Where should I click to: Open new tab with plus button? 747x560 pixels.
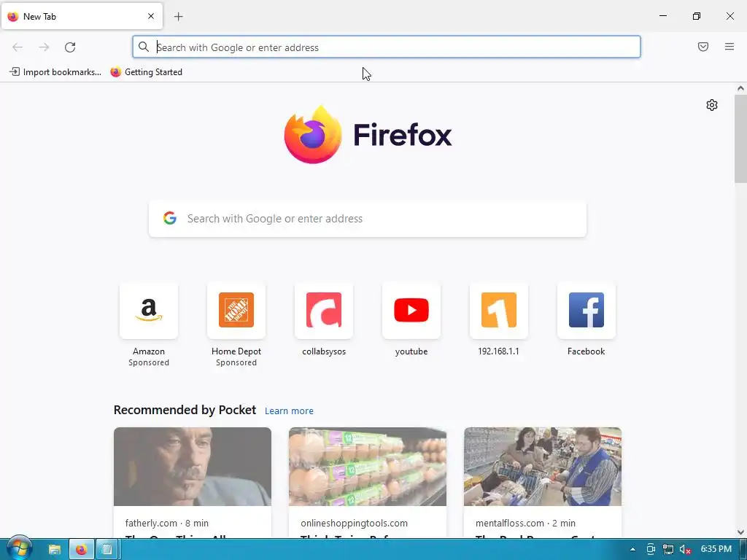point(178,17)
